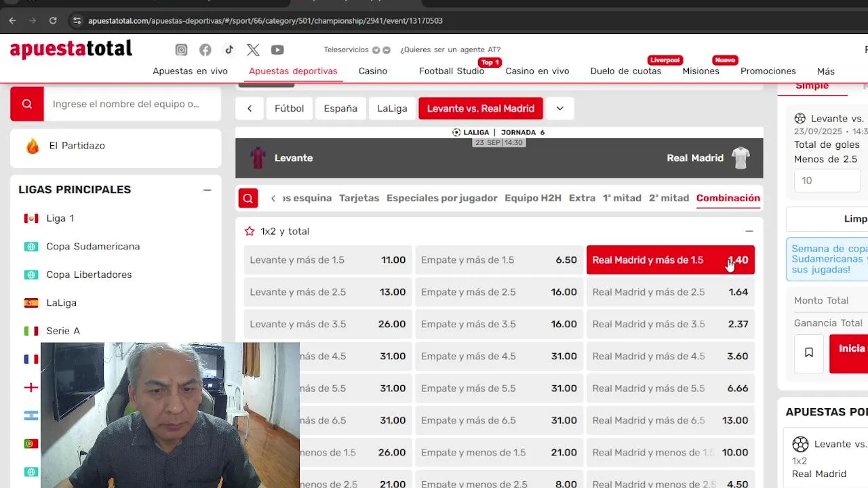
Task: Select Levante y más de 1.5 odds
Action: point(328,260)
